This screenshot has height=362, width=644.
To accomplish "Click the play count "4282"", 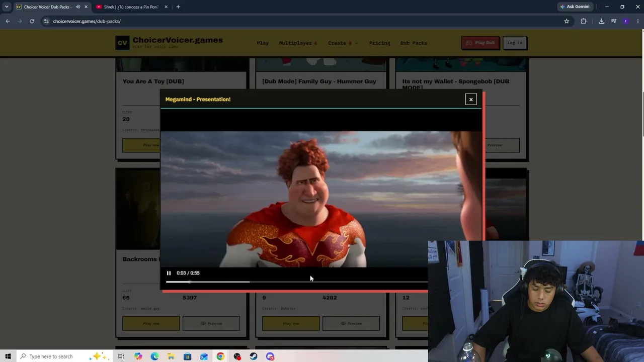I will tap(330, 298).
